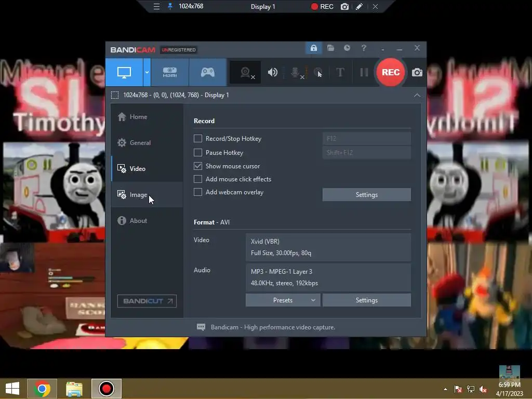The height and width of the screenshot is (399, 532).
Task: Start recording with red REC button
Action: 391,72
